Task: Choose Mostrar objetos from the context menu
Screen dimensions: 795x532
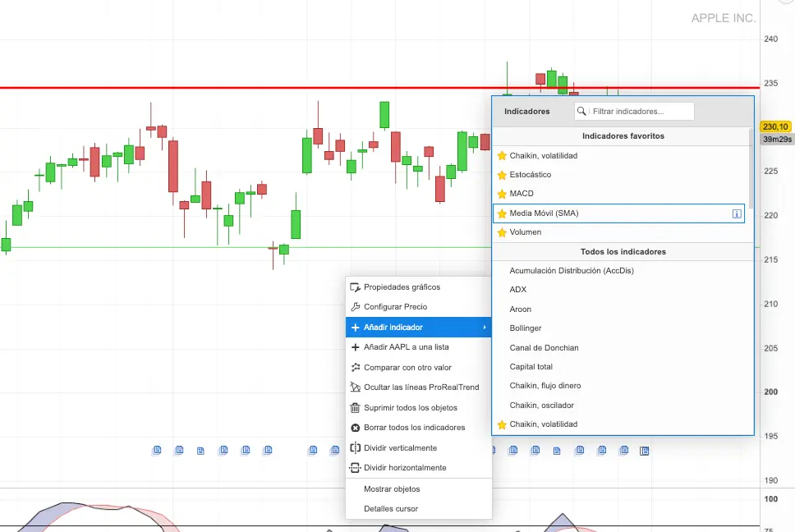Action: (x=391, y=489)
